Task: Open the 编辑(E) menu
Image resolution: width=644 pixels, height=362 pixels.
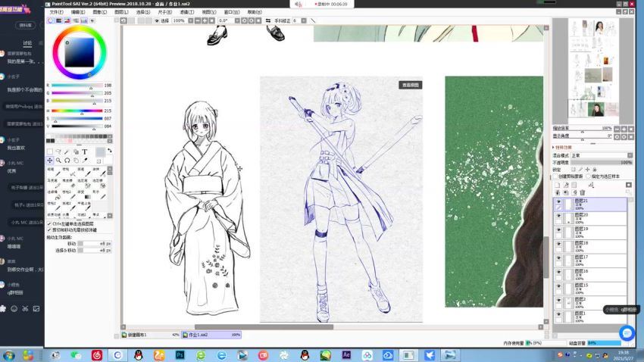Action: [77, 12]
